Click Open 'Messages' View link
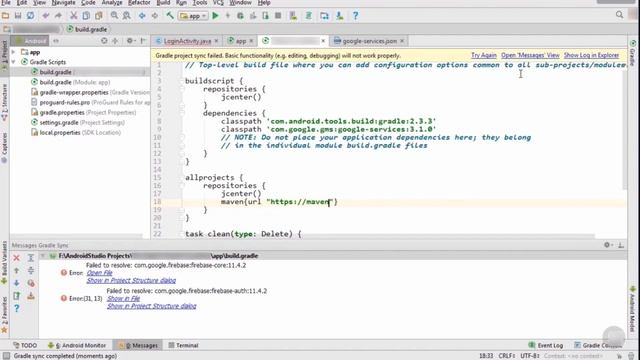Viewport: 640px width, 360px height. pos(530,55)
